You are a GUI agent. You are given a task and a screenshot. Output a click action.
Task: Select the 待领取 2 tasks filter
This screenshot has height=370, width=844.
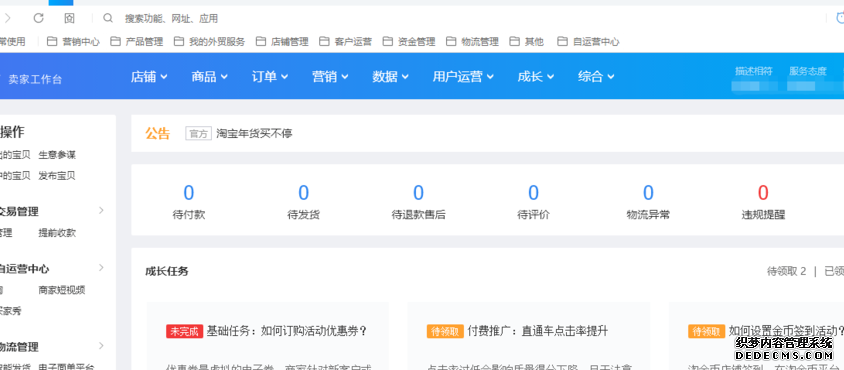pos(786,271)
